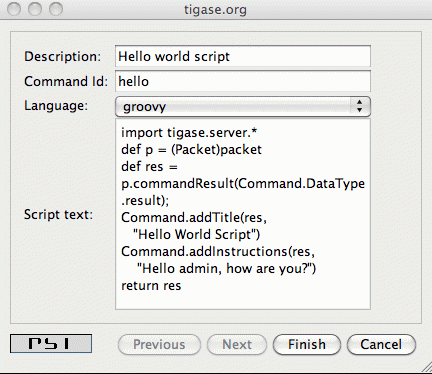Click the Language label

click(56, 106)
